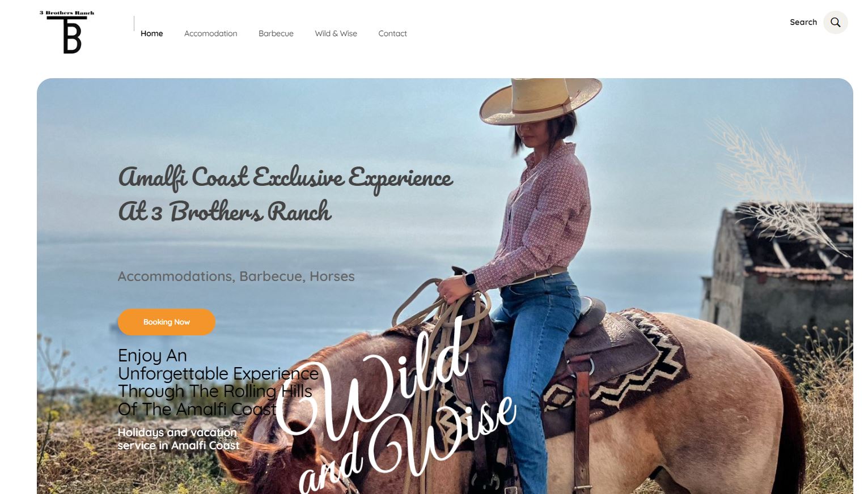Open the Wild & Wise menu item
The width and height of the screenshot is (868, 494).
(336, 33)
